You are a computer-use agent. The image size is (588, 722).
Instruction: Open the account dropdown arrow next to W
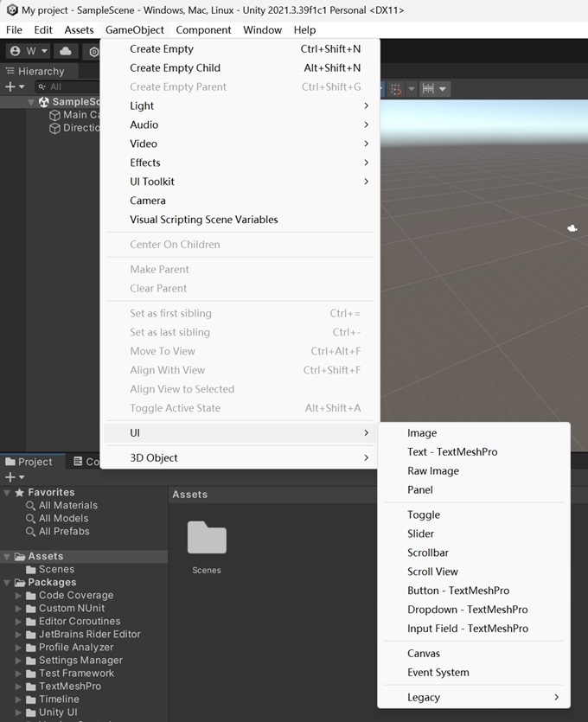44,51
